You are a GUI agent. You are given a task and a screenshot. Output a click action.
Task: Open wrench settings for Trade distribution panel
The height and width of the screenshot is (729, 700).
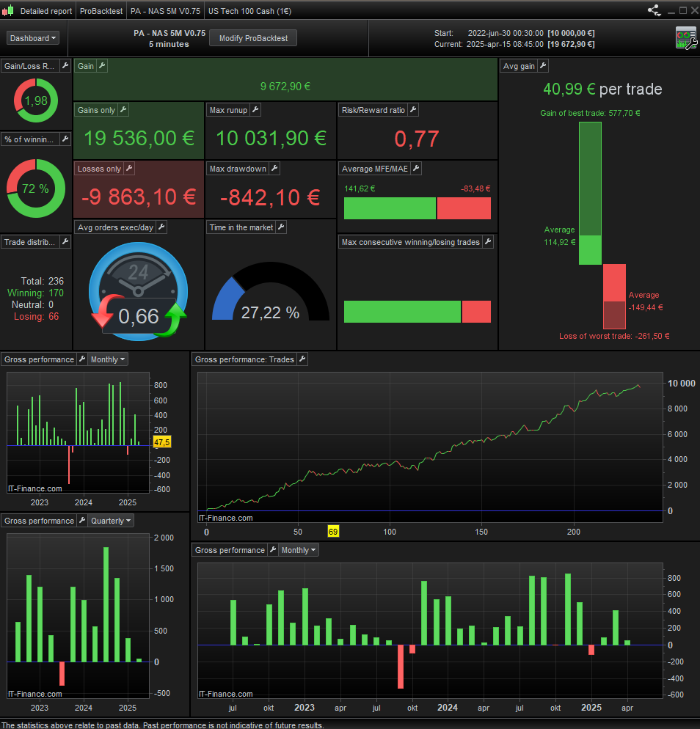click(x=65, y=242)
